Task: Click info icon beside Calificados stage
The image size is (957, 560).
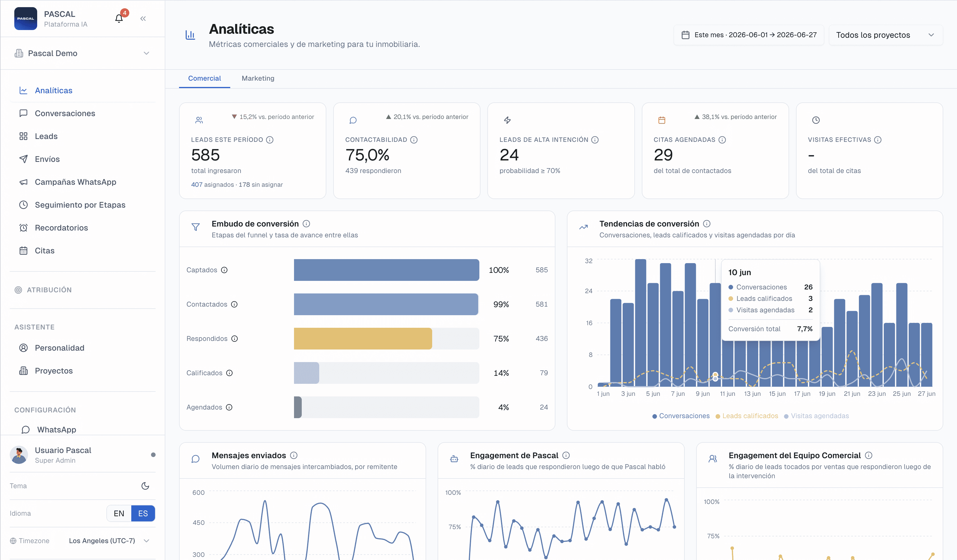Action: point(229,373)
